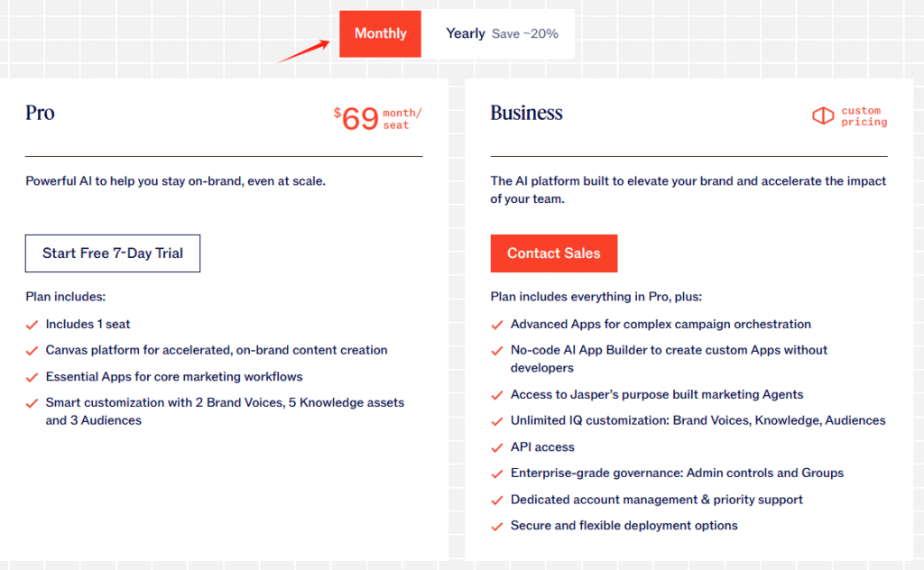924x570 pixels.
Task: Click checkmark next to API access
Action: (x=496, y=447)
